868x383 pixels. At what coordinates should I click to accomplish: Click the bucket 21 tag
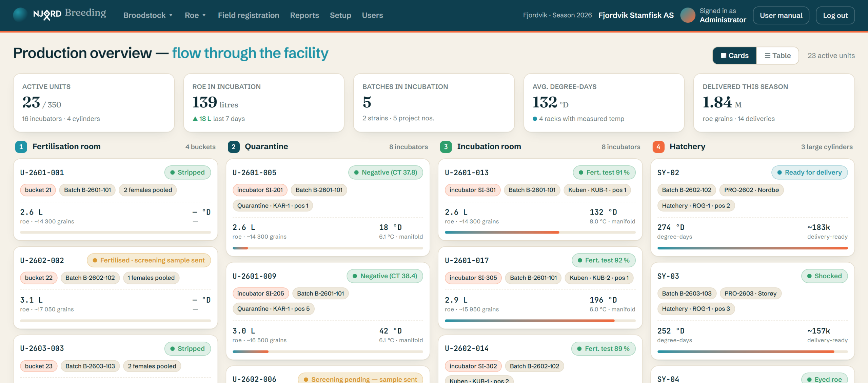tap(38, 190)
